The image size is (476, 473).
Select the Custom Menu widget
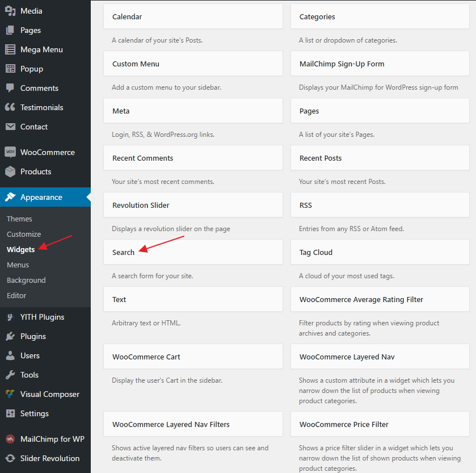click(193, 64)
